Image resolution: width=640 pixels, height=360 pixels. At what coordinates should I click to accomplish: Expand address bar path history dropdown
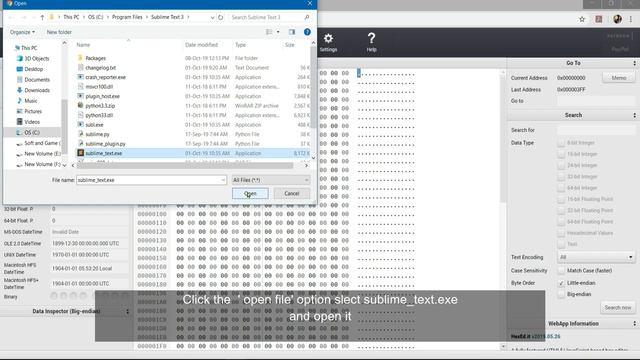[212, 17]
